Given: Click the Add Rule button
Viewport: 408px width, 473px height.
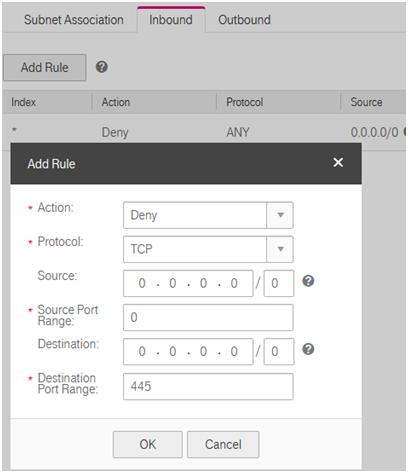Looking at the screenshot, I should [45, 67].
